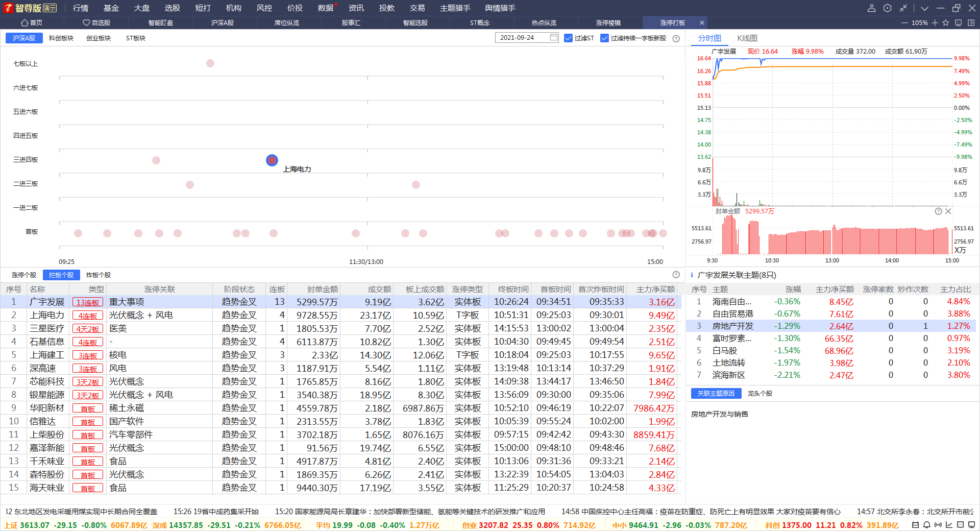
Task: Switch to the K线图 chart tab
Action: coord(747,38)
